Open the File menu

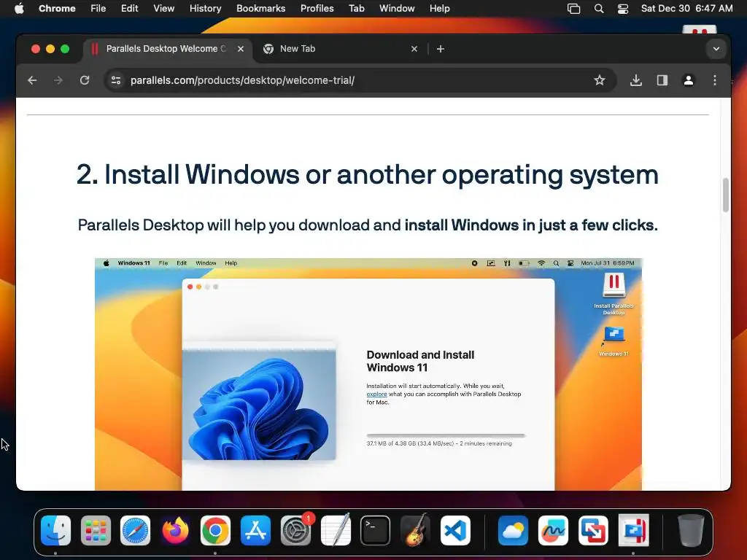[98, 9]
